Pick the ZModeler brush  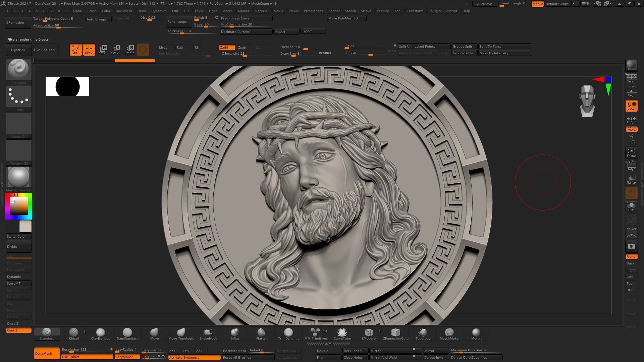pyautogui.click(x=369, y=334)
